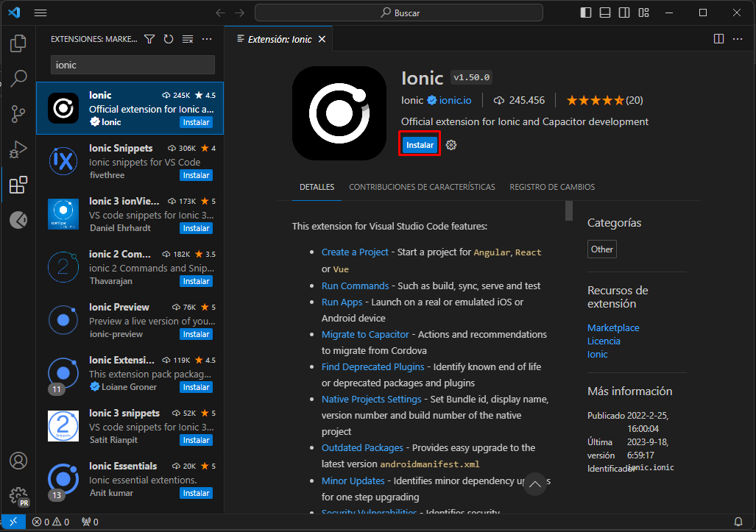Click the Buscar command center field

point(399,13)
